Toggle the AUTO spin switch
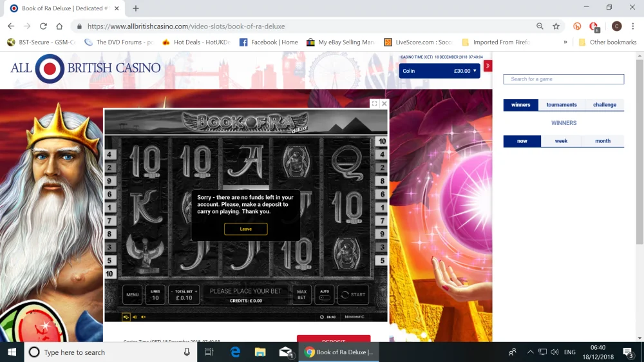Viewport: 644px width, 362px height. (325, 298)
